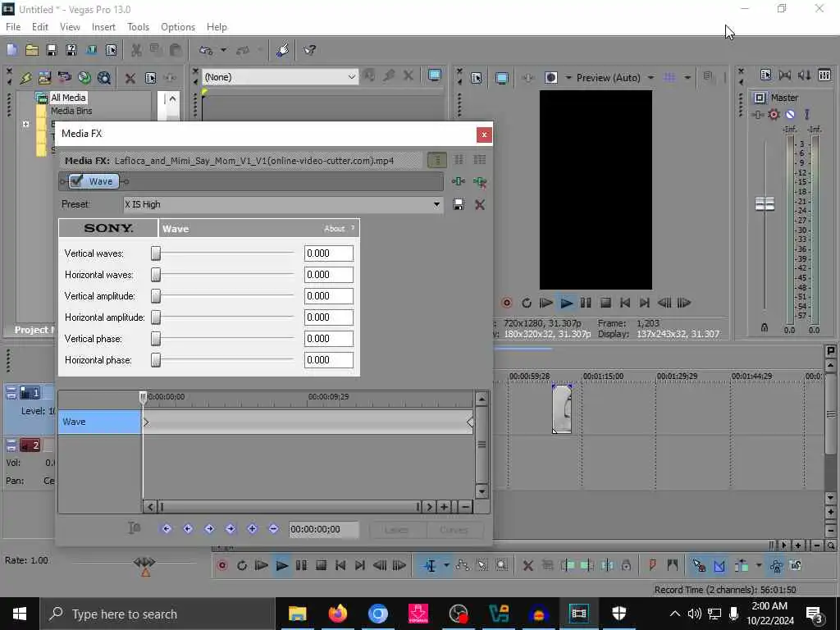Save project using the floppy disk icon
Viewport: 840px width, 630px height.
(52, 50)
